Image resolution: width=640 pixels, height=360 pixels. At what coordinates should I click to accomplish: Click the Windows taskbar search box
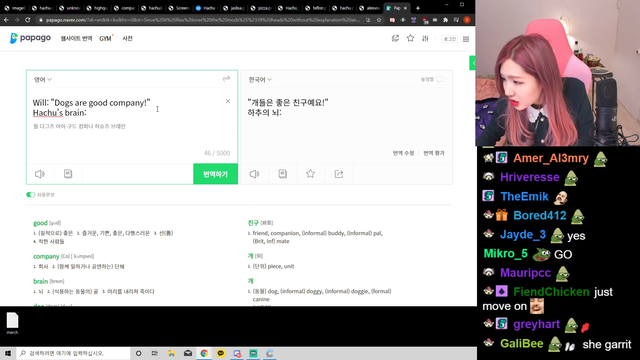(73, 353)
